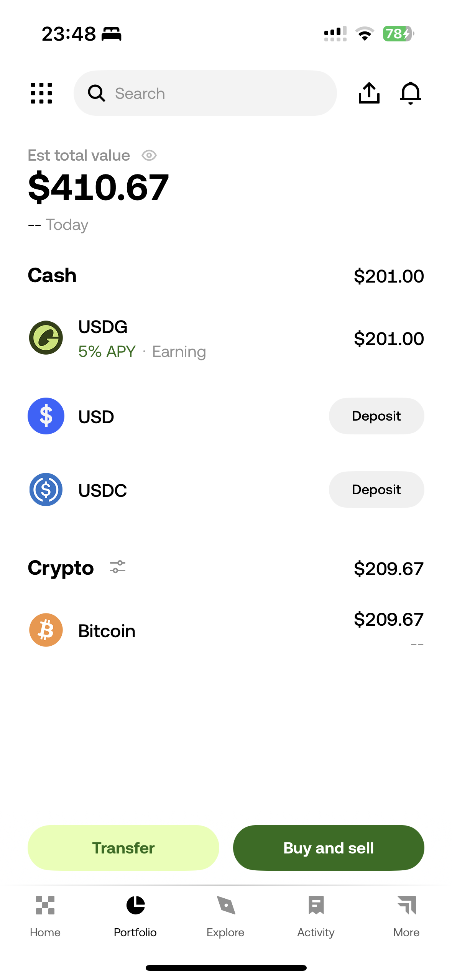This screenshot has height=980, width=452.
Task: Switch to the Explore tab
Action: [x=225, y=916]
